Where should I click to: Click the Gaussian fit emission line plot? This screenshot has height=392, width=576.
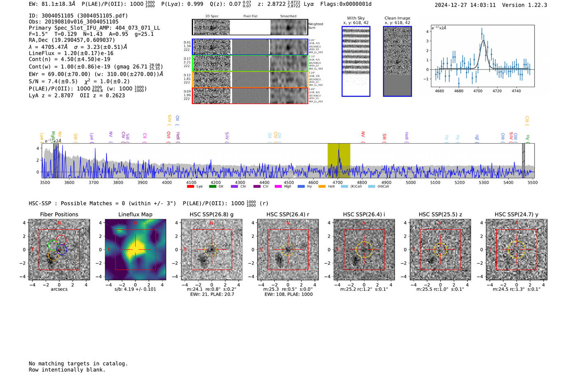click(483, 56)
